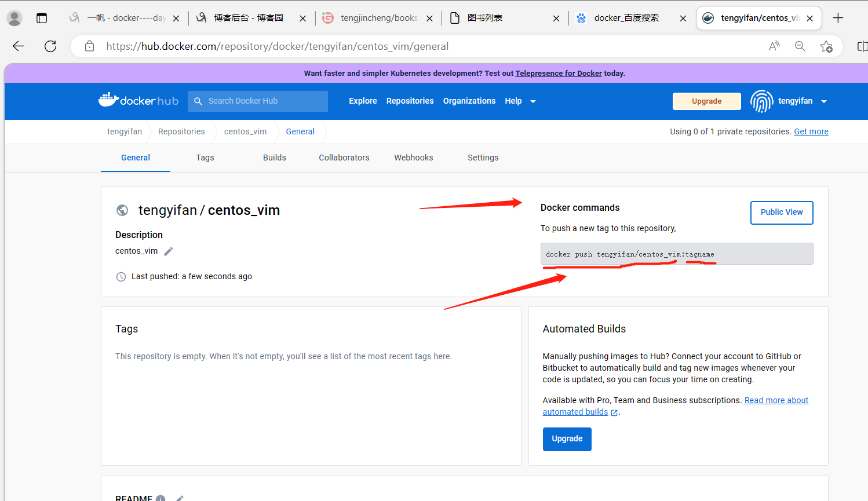Image resolution: width=868 pixels, height=501 pixels.
Task: Click the fingerprint avatar next to tengyifan
Action: tap(761, 101)
